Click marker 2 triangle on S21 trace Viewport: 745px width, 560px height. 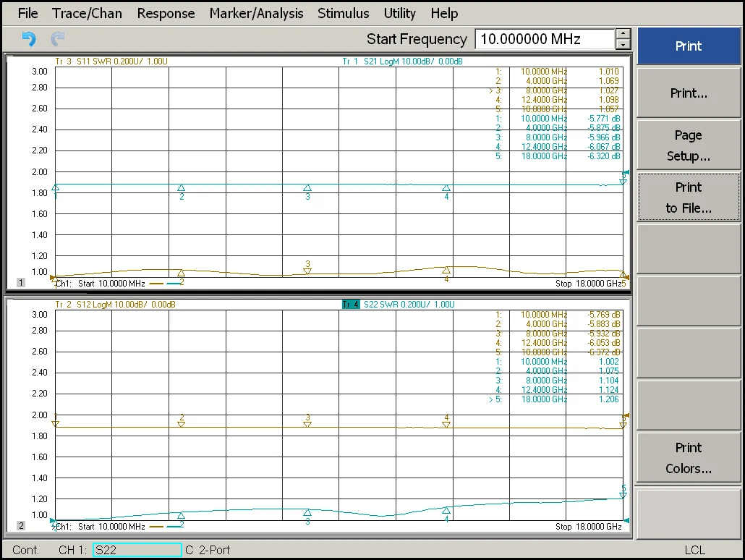click(181, 188)
